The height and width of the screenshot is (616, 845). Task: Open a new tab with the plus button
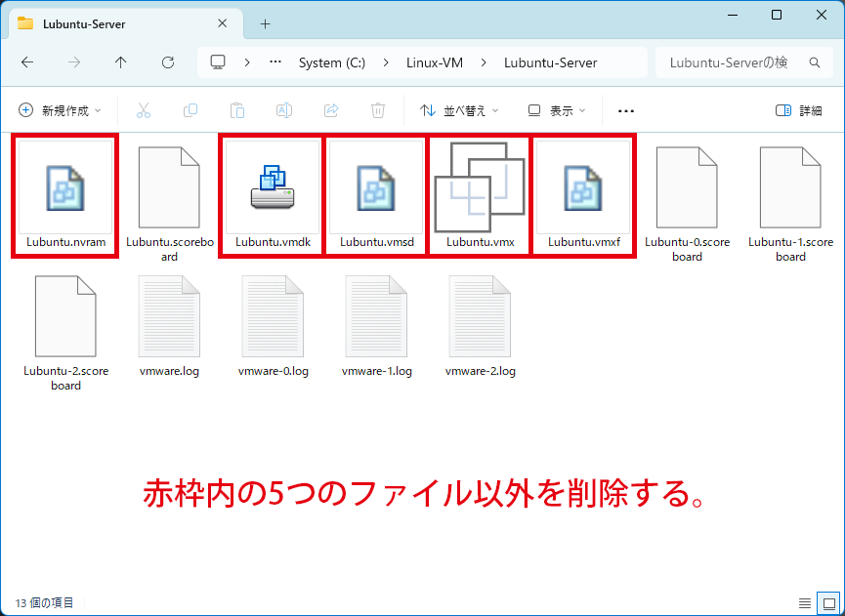(265, 23)
